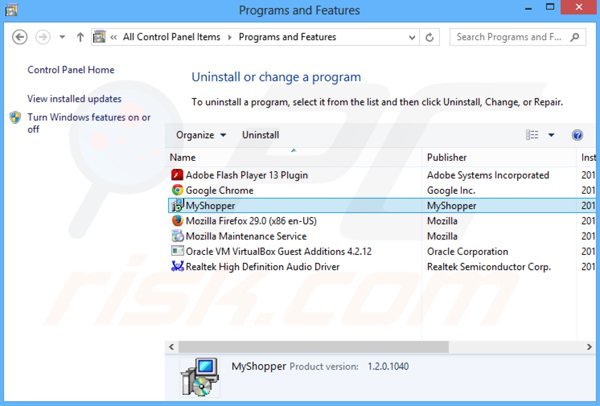Open Turn Windows features on or off
This screenshot has height=406, width=600.
point(89,123)
